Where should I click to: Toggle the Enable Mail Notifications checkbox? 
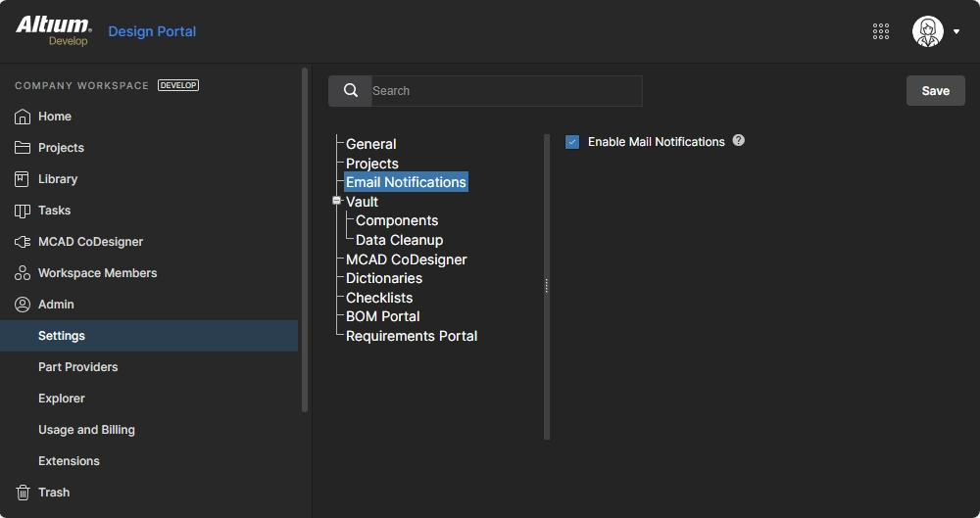tap(572, 142)
